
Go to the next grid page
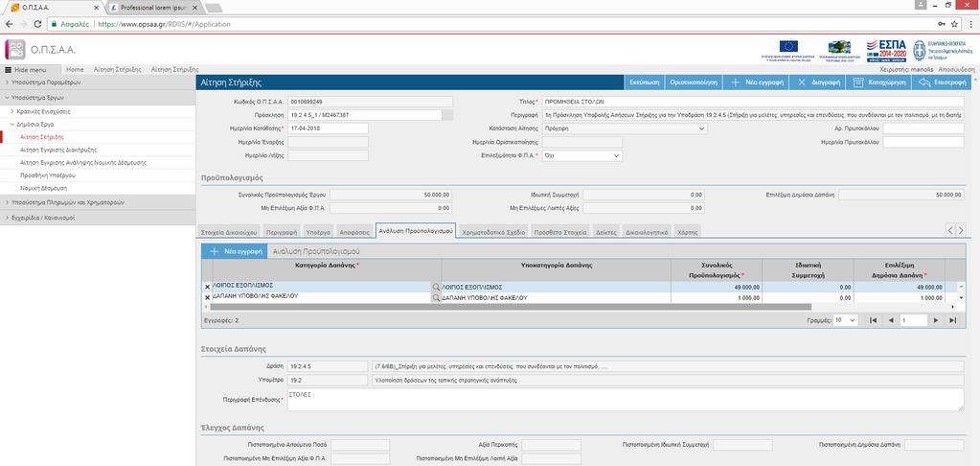pos(936,320)
